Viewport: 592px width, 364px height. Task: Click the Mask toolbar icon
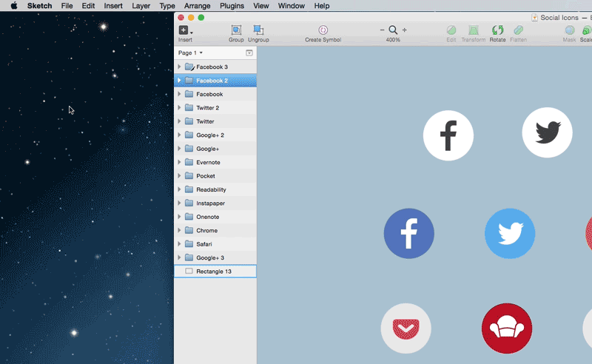[x=570, y=30]
